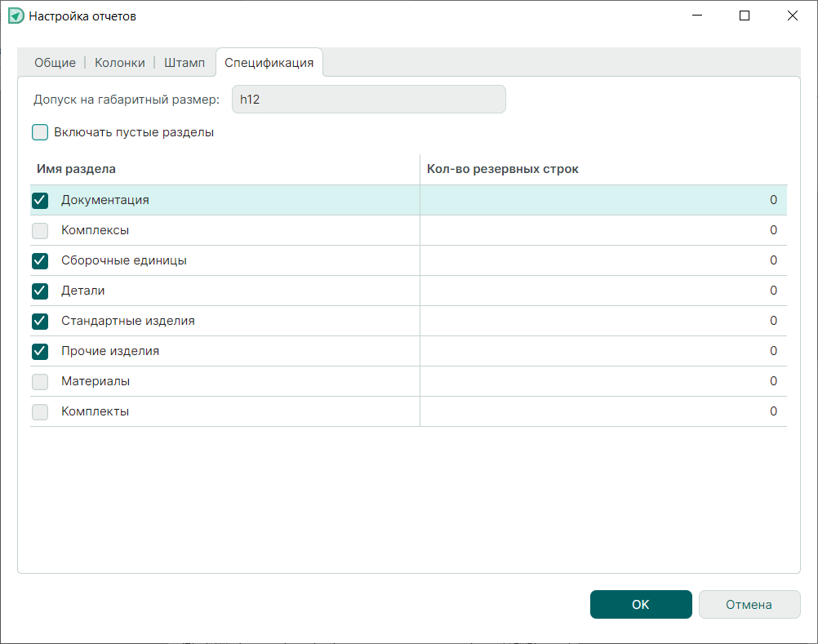Click the Допуск на габаритный размер field
Screen dimensions: 818x644
tap(368, 100)
